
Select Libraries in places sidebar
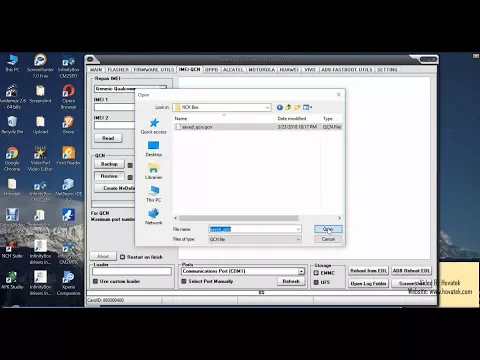153,171
